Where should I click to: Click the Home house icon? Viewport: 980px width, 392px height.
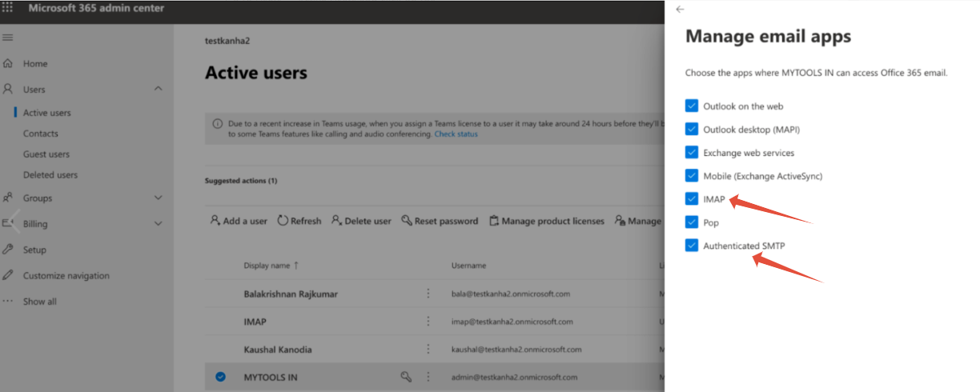click(x=8, y=63)
